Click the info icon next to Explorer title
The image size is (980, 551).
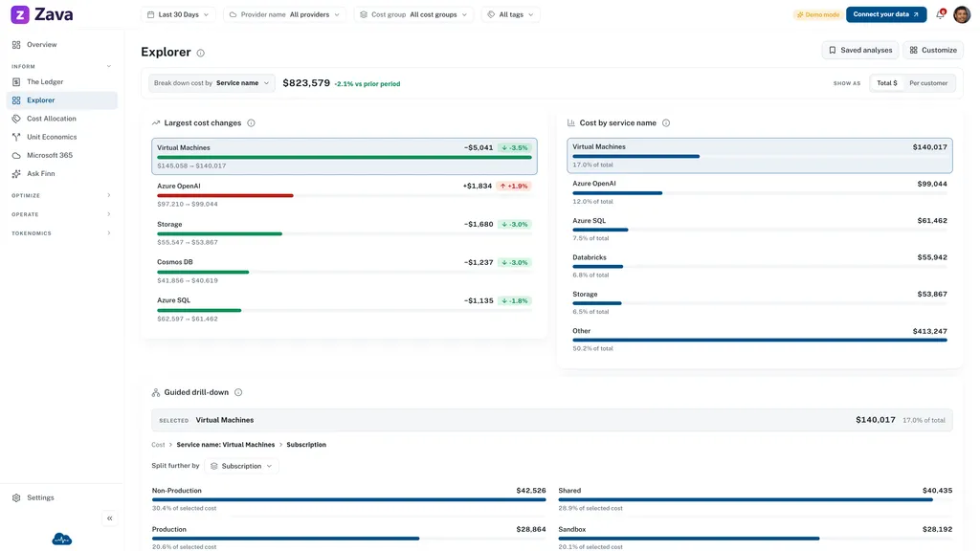point(201,54)
